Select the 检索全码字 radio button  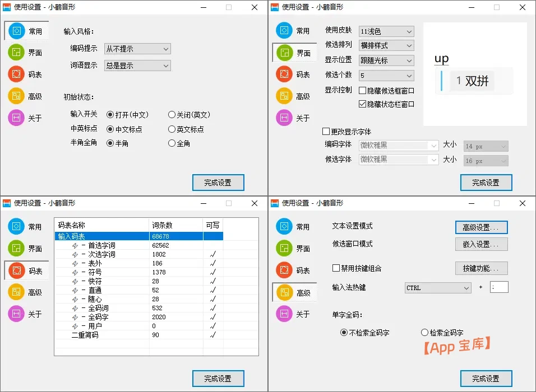click(x=425, y=333)
